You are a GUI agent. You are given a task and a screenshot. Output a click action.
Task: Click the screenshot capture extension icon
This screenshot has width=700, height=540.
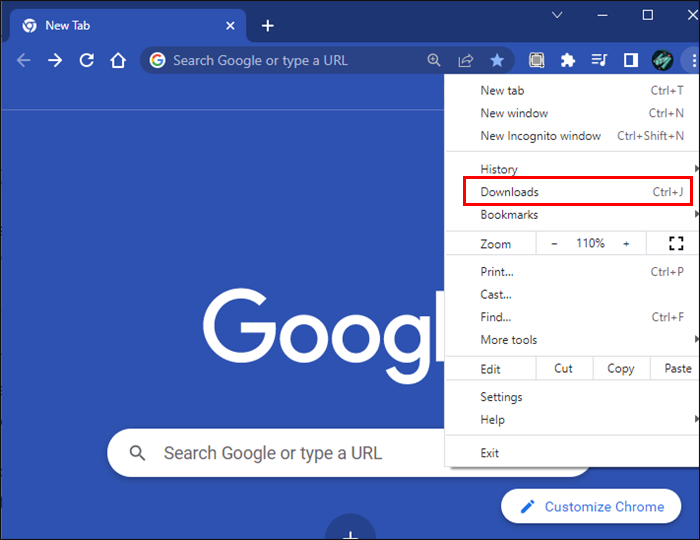point(536,60)
